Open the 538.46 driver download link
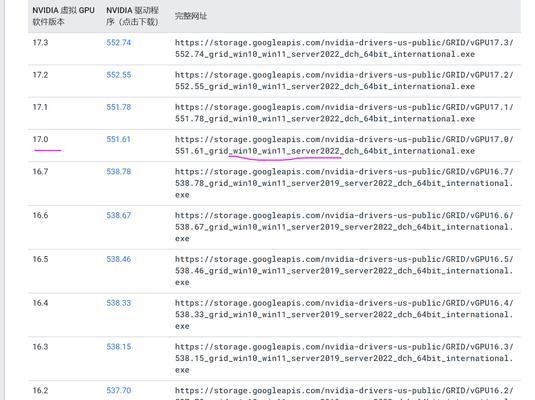Viewport: 535px width, 400px height. click(118, 259)
